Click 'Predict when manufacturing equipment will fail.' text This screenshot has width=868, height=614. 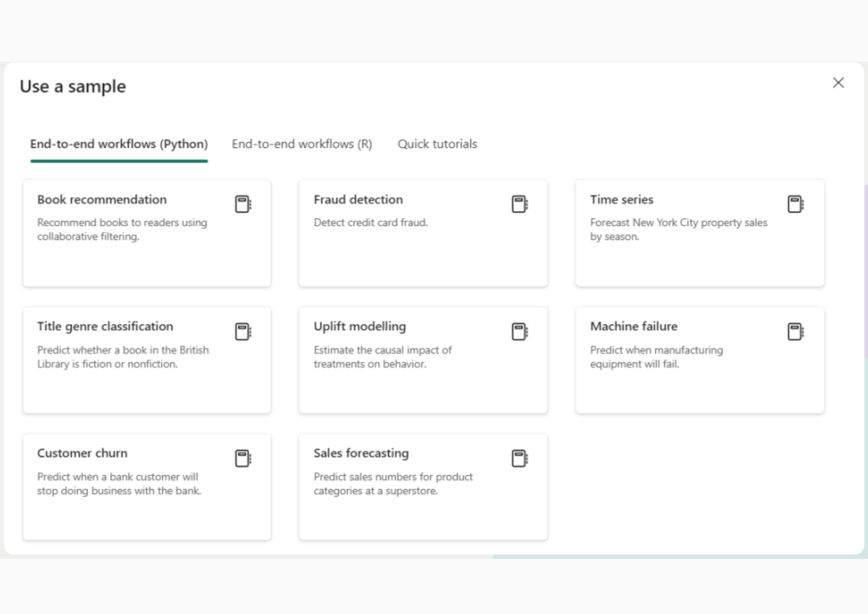pos(656,357)
